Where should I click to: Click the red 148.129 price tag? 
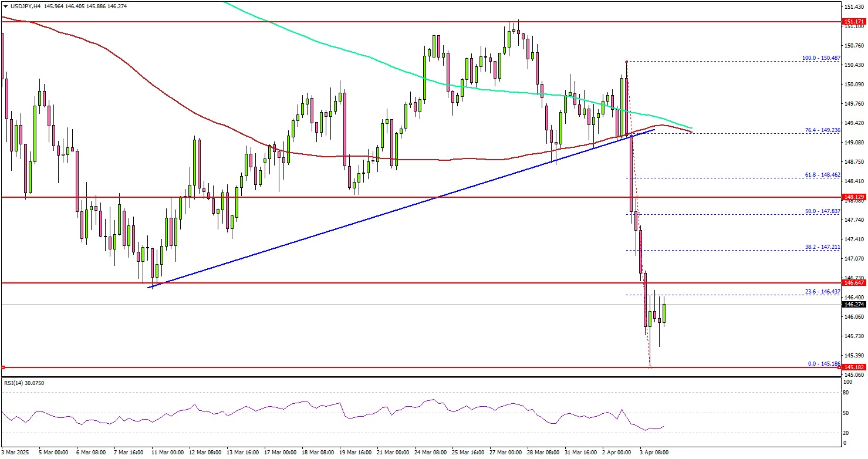(x=855, y=197)
